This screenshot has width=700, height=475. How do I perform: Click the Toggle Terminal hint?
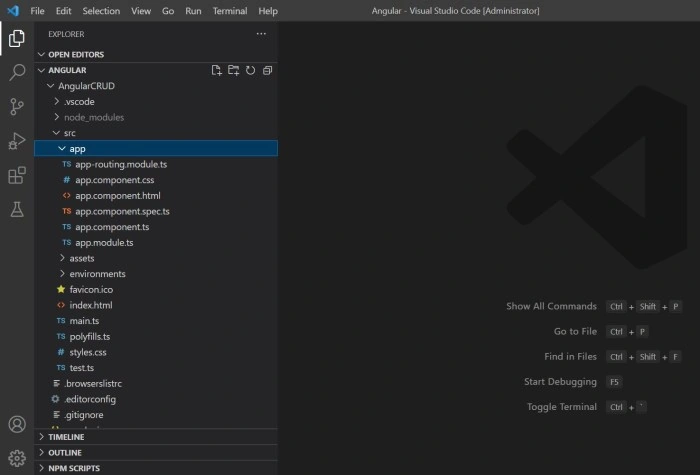[562, 407]
